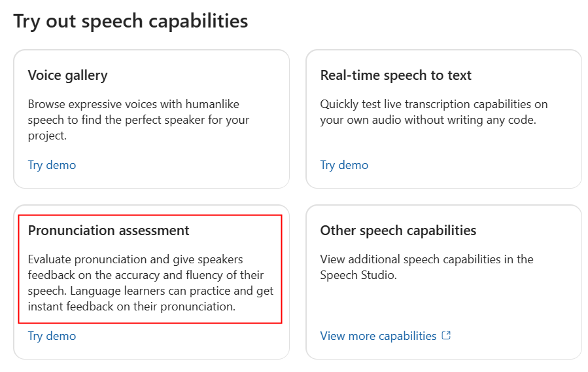Image resolution: width=588 pixels, height=372 pixels.
Task: Click Try demo under Voice gallery
Action: (x=52, y=165)
